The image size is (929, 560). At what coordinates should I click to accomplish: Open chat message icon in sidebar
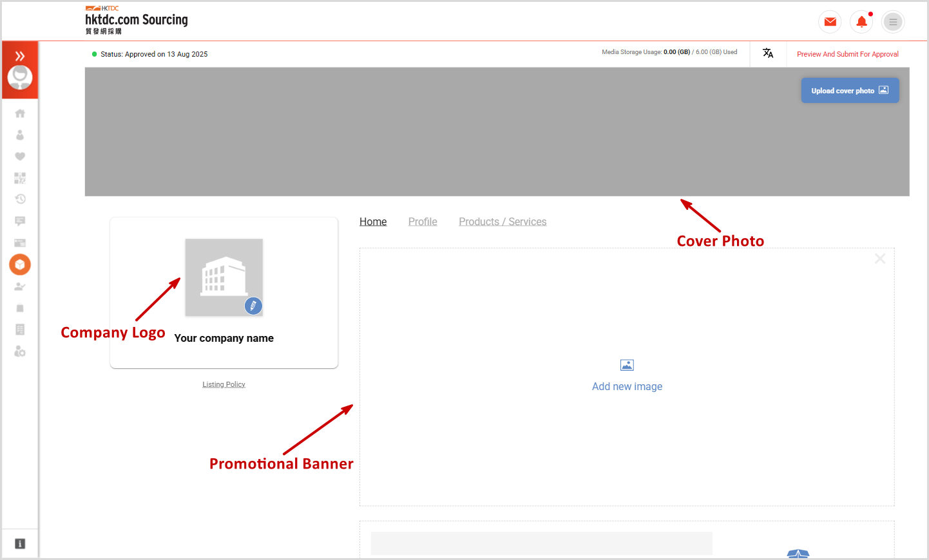coord(20,221)
